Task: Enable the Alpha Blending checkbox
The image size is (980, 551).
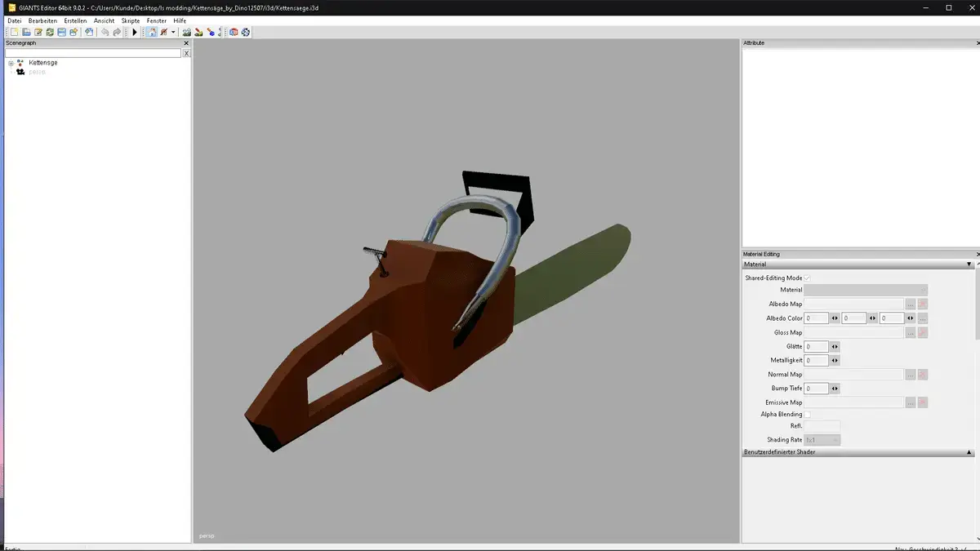Action: (808, 415)
